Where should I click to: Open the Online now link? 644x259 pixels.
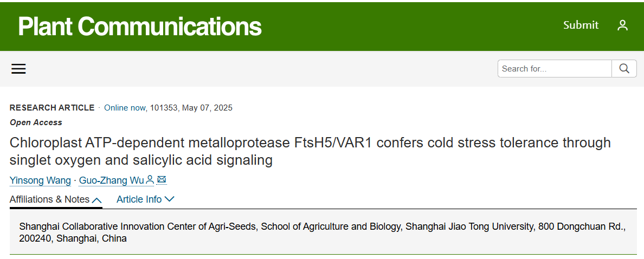(x=125, y=108)
